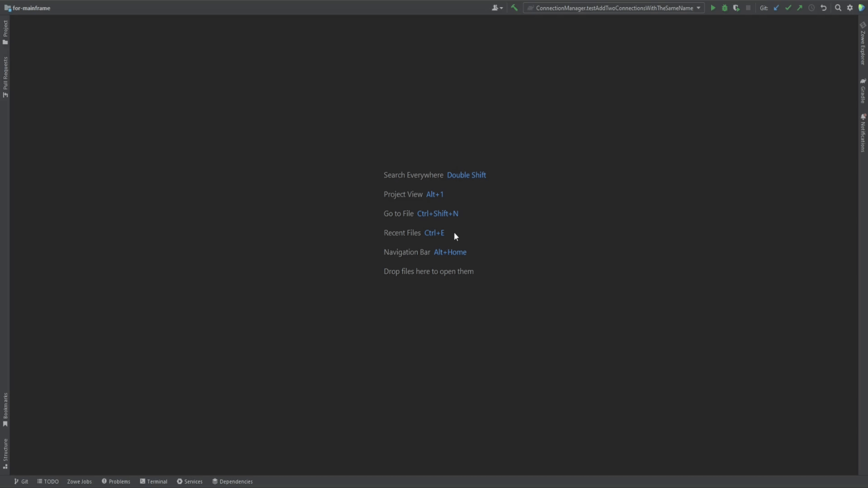Run the test with coverage

tap(736, 8)
